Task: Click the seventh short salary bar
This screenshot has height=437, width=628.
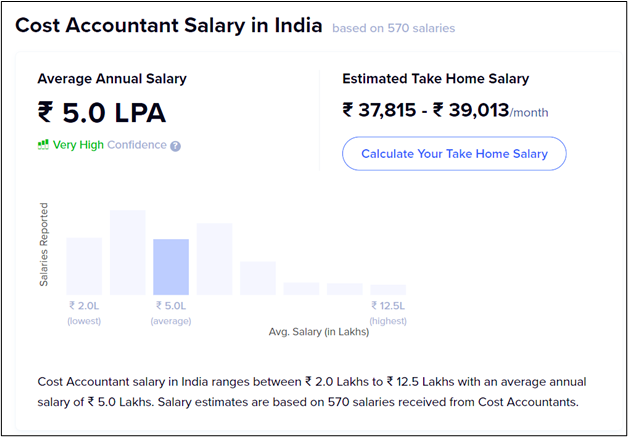Action: click(x=345, y=289)
